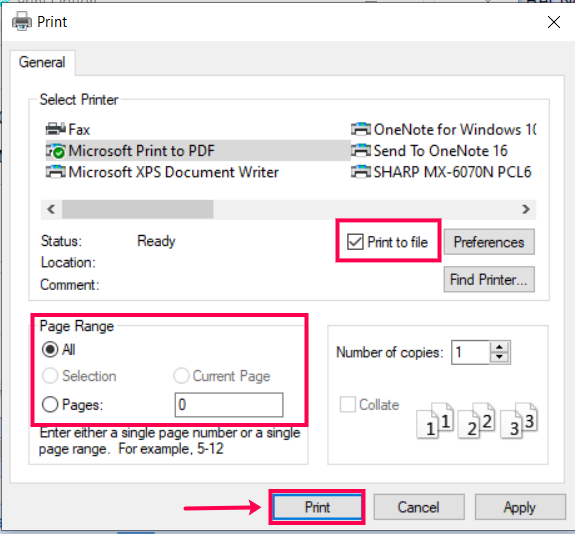Select the Microsoft Print to PDF printer
Screen dimensions: 575x534
[198, 151]
